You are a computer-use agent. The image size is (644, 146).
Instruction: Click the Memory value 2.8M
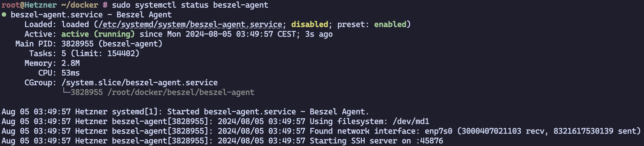[71, 63]
